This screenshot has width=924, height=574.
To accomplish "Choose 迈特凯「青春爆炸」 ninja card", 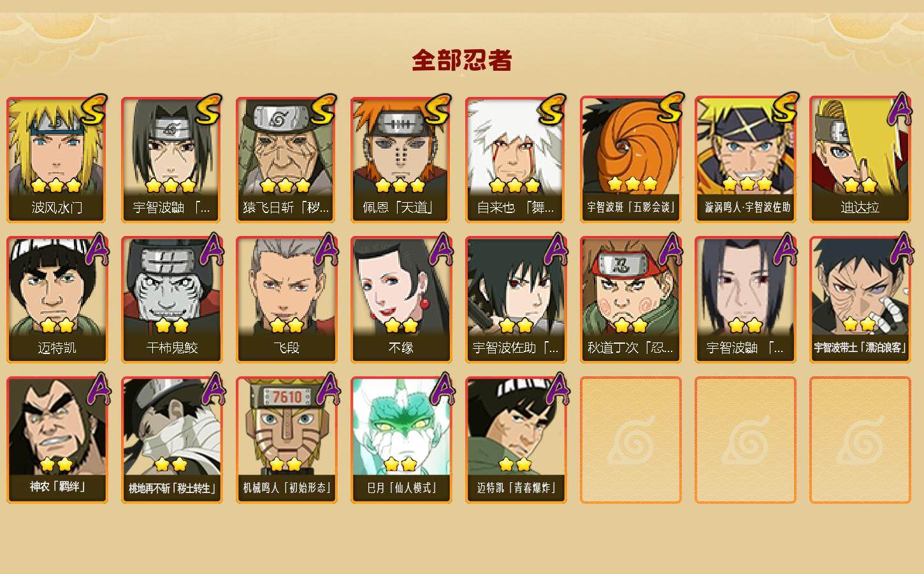I will (516, 440).
